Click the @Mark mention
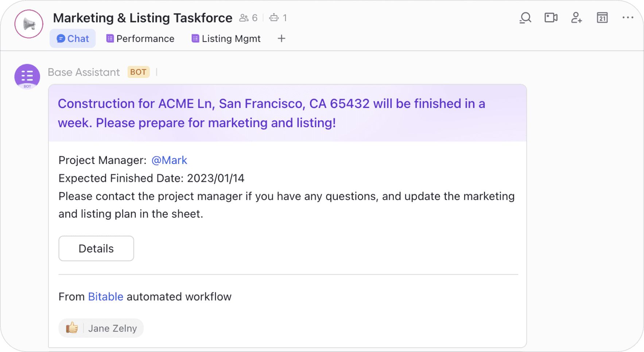This screenshot has height=352, width=644. tap(169, 160)
